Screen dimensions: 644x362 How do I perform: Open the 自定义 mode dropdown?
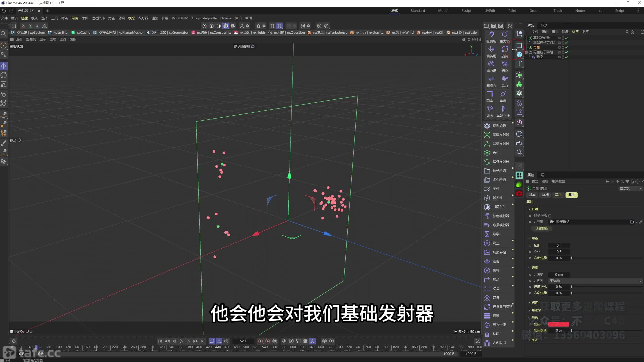(x=630, y=189)
